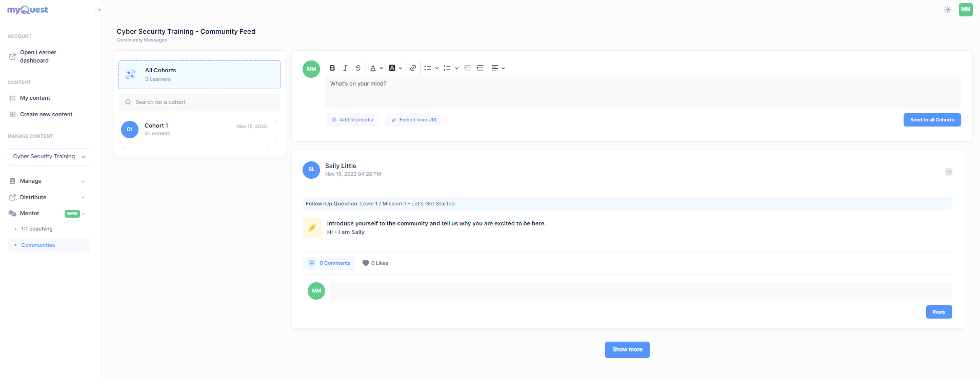Open the MM user avatar in top right
The width and height of the screenshot is (980, 378).
[966, 10]
